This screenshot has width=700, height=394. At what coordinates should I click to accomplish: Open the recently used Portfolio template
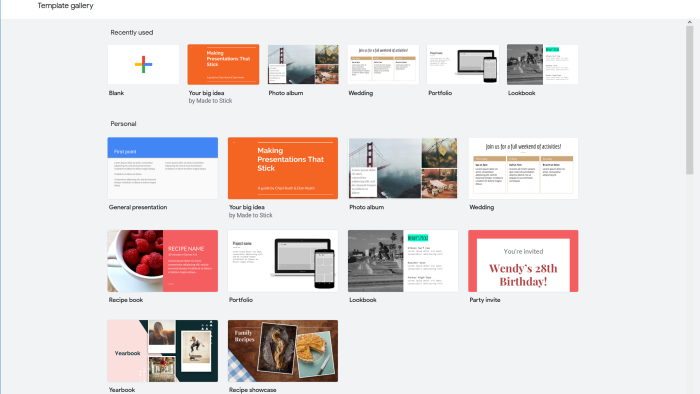[x=462, y=64]
